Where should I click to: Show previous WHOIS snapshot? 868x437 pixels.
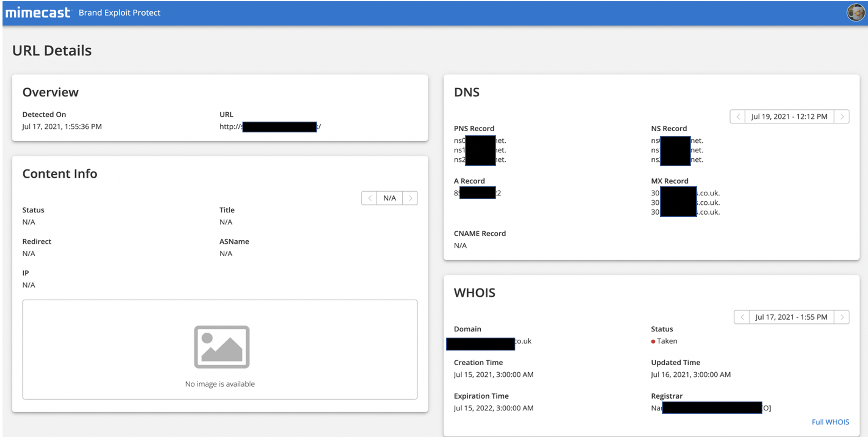coord(742,317)
